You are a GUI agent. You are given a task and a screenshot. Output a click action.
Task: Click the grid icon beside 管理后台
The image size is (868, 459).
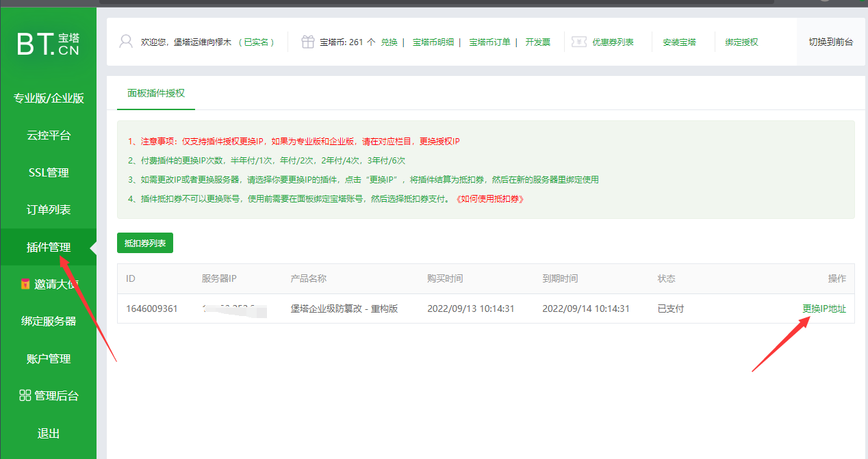(x=25, y=395)
